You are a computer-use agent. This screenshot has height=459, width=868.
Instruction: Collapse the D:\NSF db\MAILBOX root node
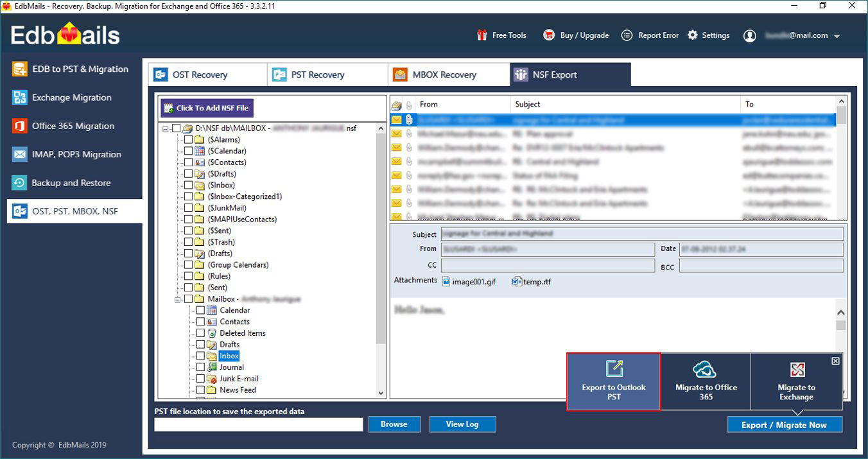point(166,128)
